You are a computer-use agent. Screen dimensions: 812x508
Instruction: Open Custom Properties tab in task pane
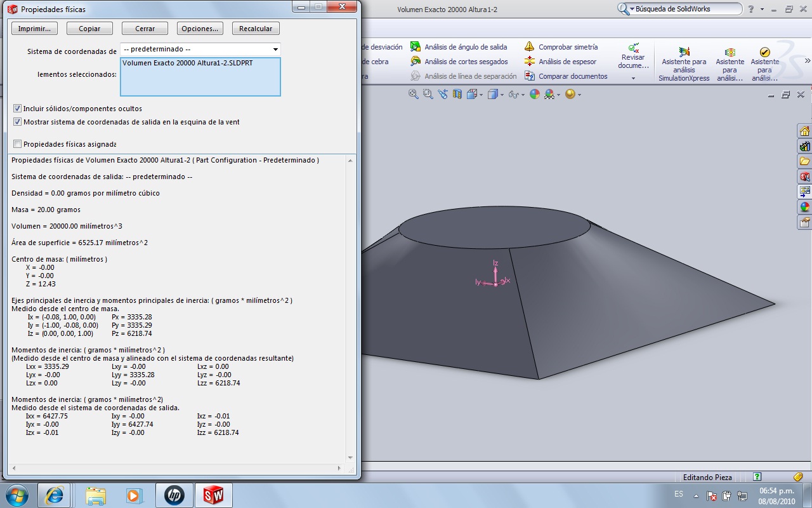point(804,222)
